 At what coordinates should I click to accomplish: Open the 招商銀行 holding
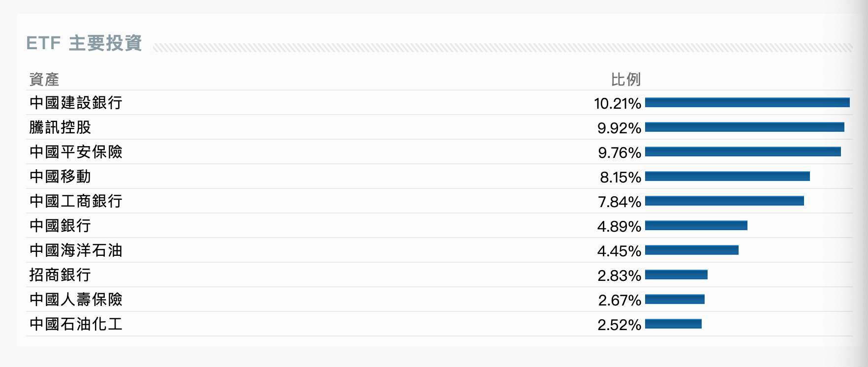(x=60, y=275)
